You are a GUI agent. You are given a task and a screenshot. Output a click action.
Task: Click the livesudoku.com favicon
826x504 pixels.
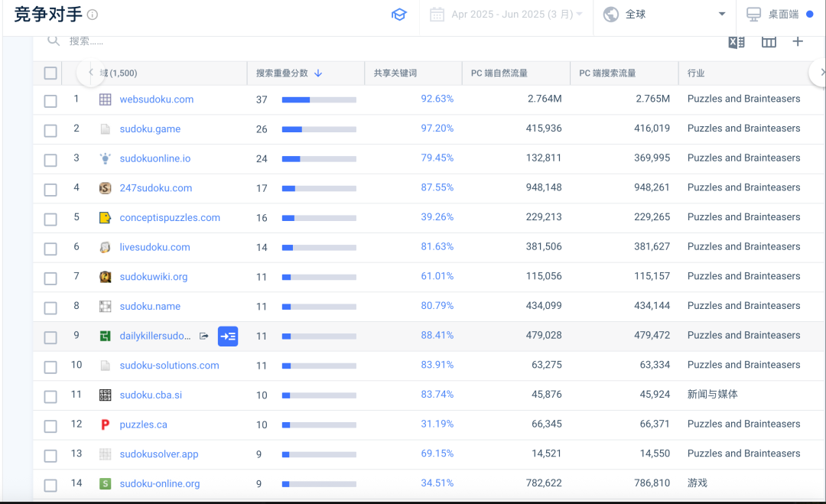click(106, 247)
